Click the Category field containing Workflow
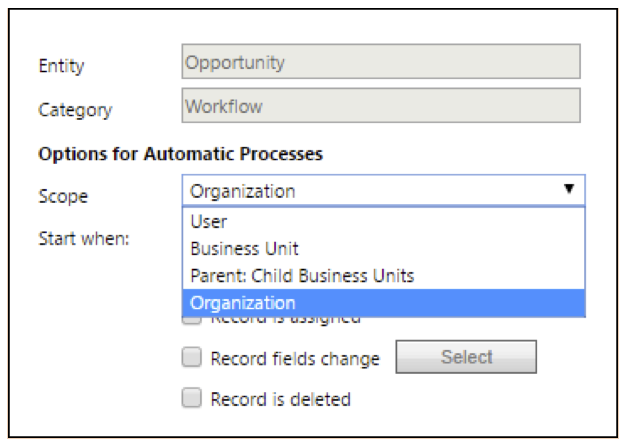 pos(381,105)
